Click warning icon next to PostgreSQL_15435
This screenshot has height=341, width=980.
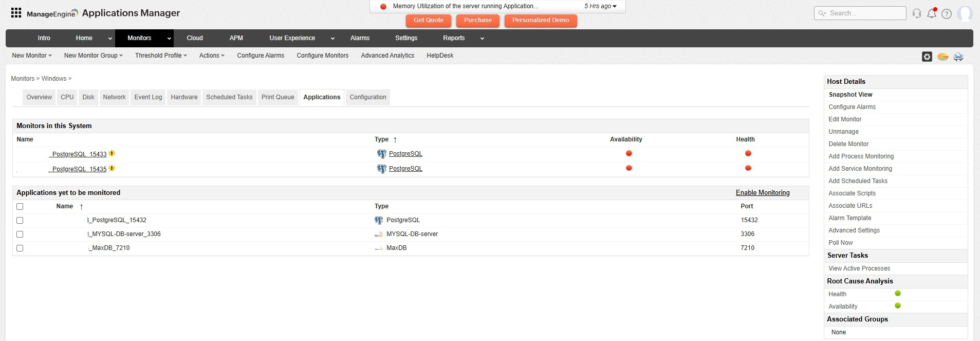click(x=112, y=168)
